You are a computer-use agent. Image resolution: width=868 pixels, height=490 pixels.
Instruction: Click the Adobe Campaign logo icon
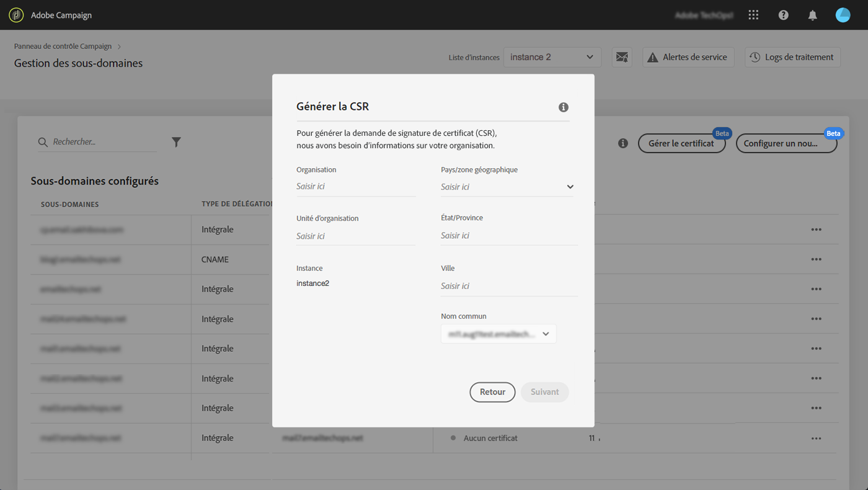[16, 15]
